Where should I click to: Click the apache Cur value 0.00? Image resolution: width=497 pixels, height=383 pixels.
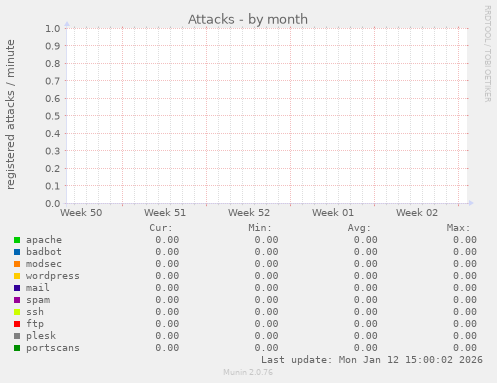point(167,240)
